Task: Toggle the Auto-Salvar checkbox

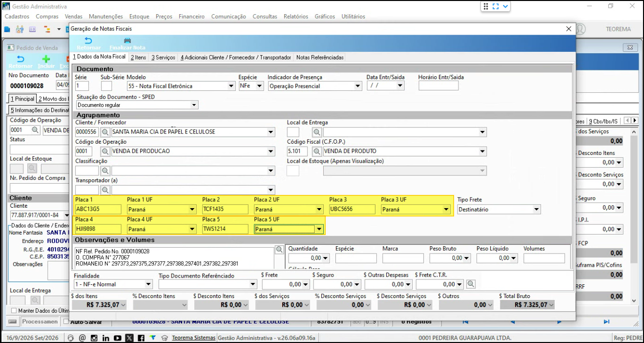Action: coord(66,322)
